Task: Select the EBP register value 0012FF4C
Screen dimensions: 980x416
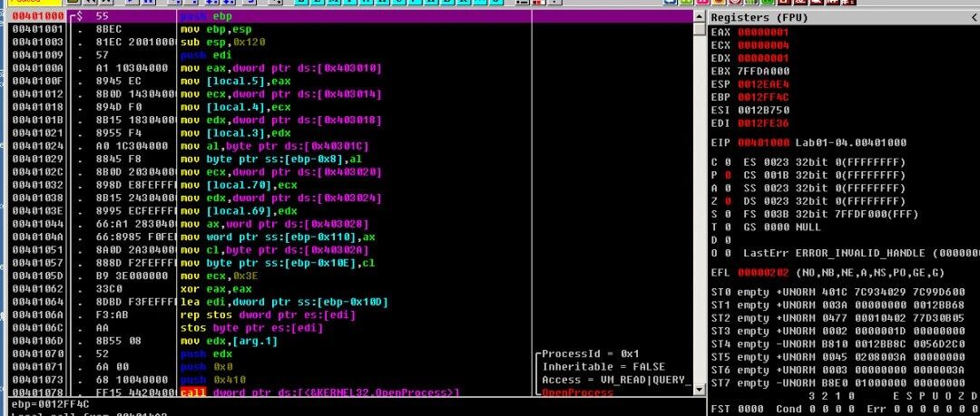Action: point(762,97)
